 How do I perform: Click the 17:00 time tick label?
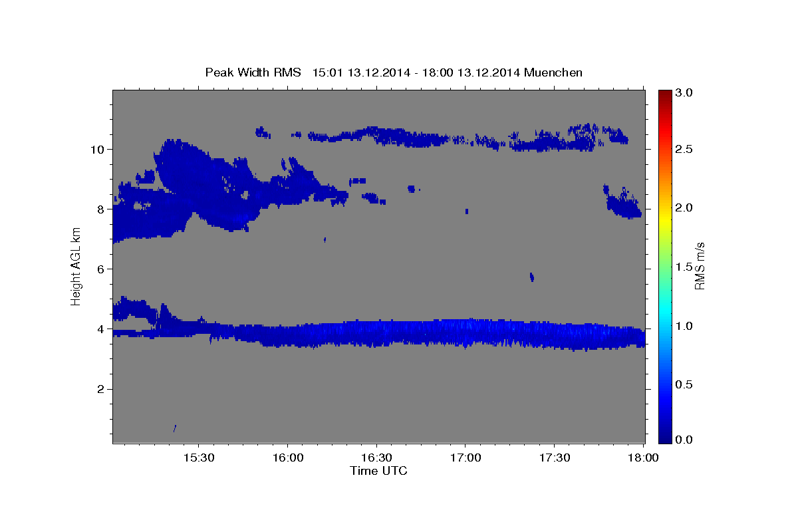[x=465, y=458]
